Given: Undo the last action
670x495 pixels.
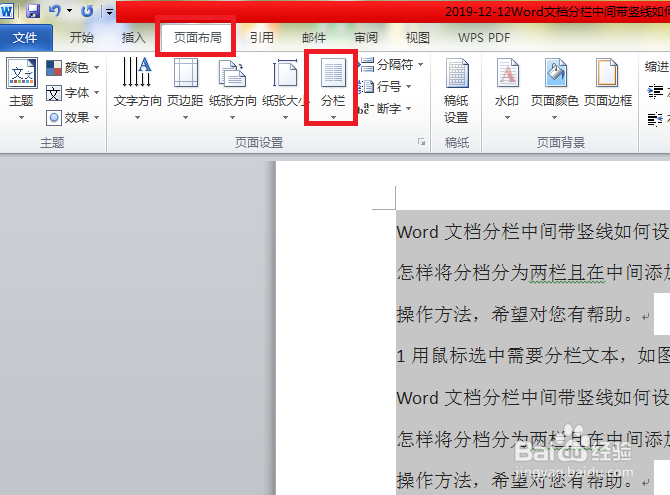Looking at the screenshot, I should tap(55, 11).
